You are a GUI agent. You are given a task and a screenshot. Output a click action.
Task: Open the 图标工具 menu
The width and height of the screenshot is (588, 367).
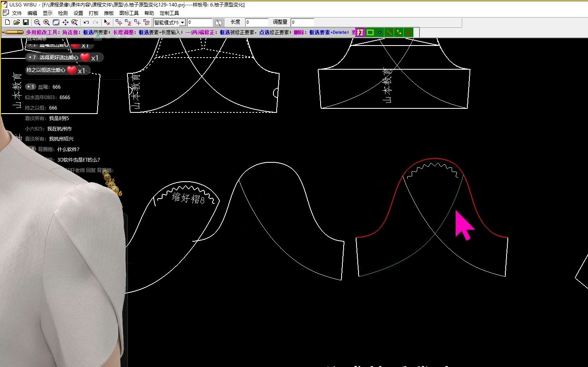(x=129, y=13)
